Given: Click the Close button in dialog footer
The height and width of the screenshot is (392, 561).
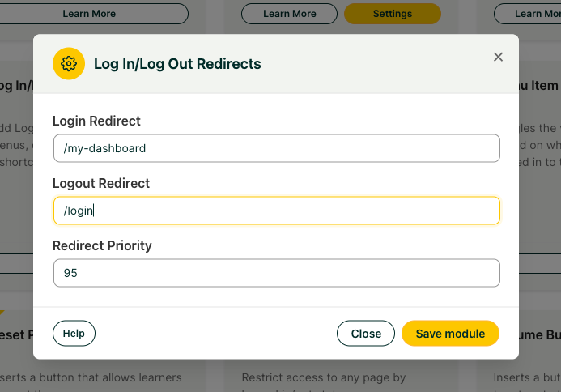Looking at the screenshot, I should click(x=366, y=334).
